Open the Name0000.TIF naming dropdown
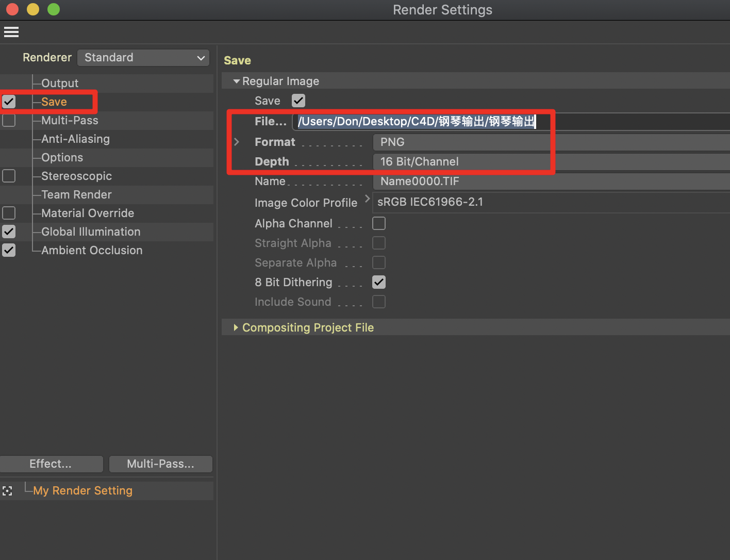 [551, 182]
